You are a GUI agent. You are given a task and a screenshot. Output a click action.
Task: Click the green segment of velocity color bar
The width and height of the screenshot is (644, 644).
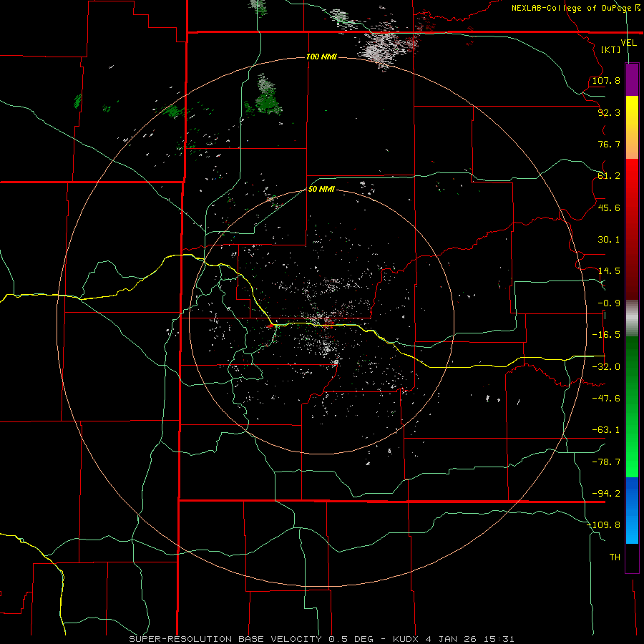point(632,406)
